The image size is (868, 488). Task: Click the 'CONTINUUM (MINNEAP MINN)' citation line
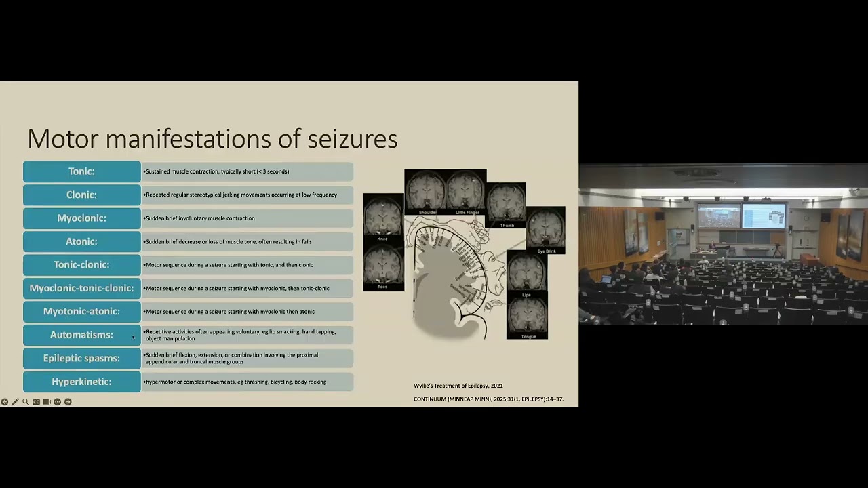click(x=488, y=399)
